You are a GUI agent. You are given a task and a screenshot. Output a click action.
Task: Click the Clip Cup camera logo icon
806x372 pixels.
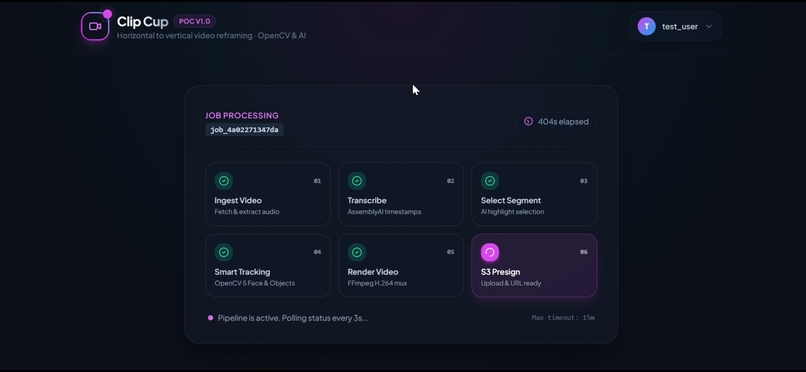(95, 26)
